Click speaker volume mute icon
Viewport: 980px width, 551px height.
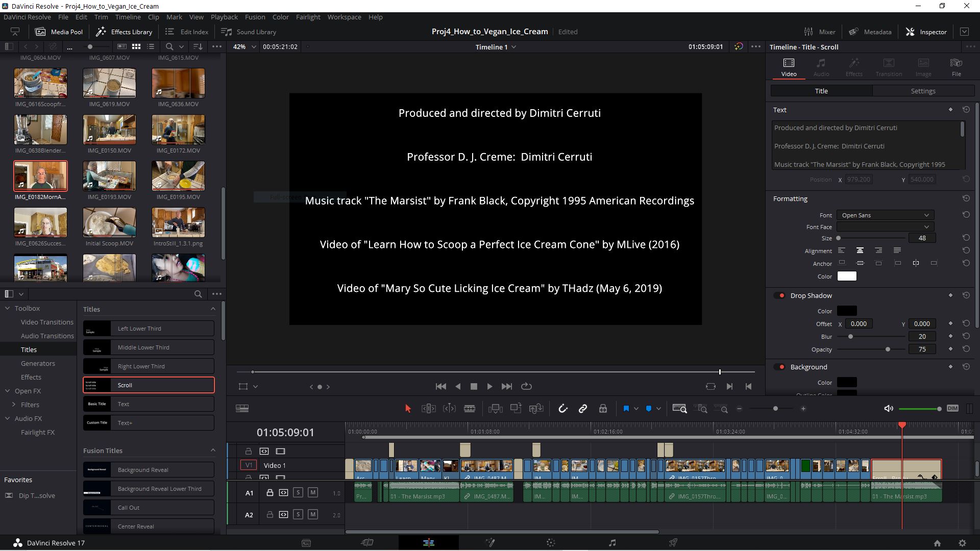click(x=889, y=409)
